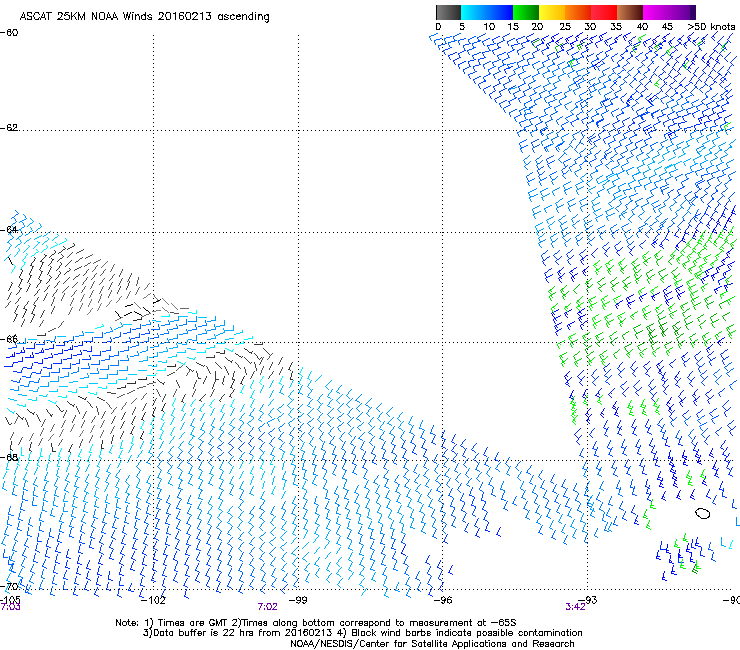The height and width of the screenshot is (650, 740).
Task: Select the '10' legend value
Action: [489, 27]
